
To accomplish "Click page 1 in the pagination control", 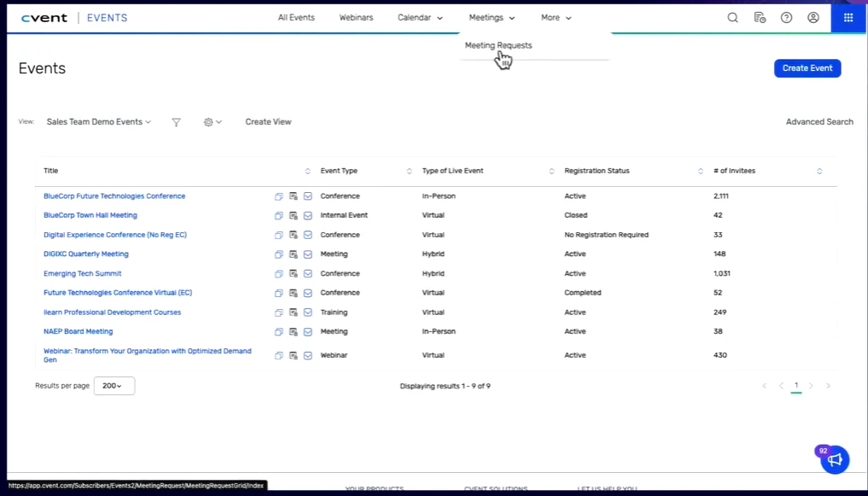I will point(796,385).
